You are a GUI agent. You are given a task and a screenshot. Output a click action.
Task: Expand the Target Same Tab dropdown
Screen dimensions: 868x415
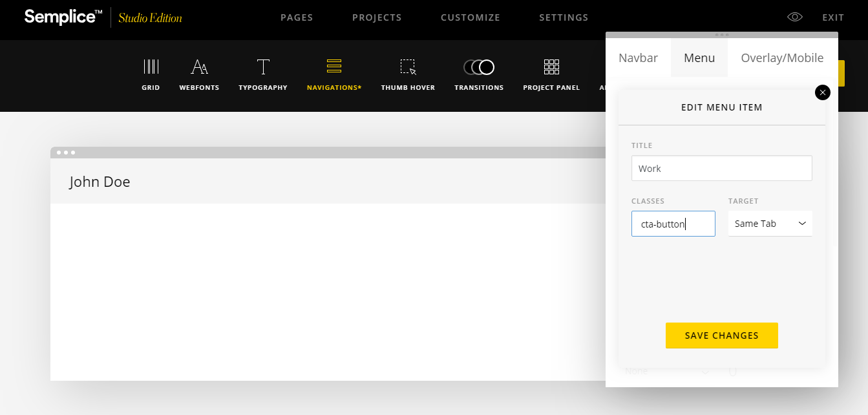click(770, 224)
